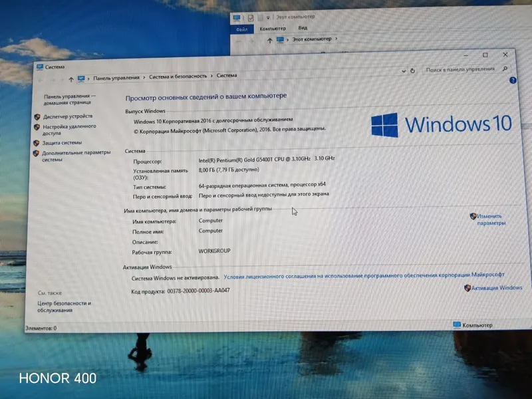Go to Панель управления домашняя страница
The image size is (532, 399).
click(x=69, y=99)
